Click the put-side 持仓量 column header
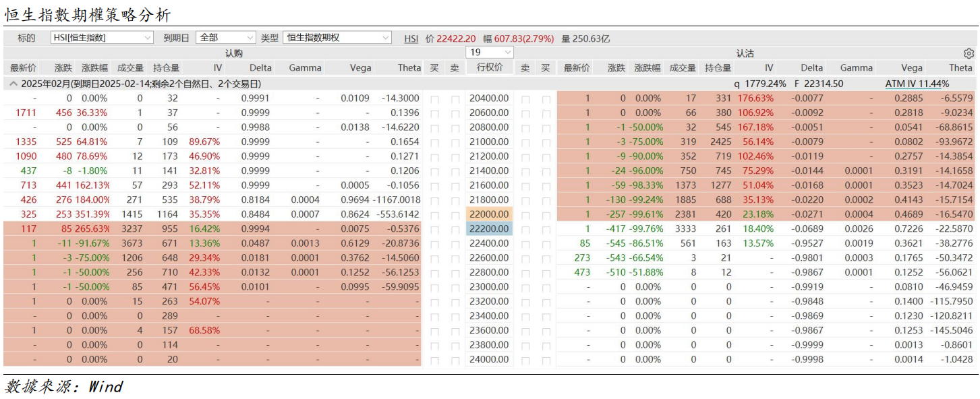Screen dimensions: 980x399 [718, 68]
